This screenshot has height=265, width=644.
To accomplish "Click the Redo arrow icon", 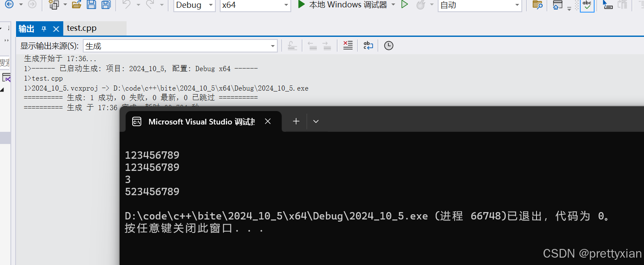I will 150,5.
